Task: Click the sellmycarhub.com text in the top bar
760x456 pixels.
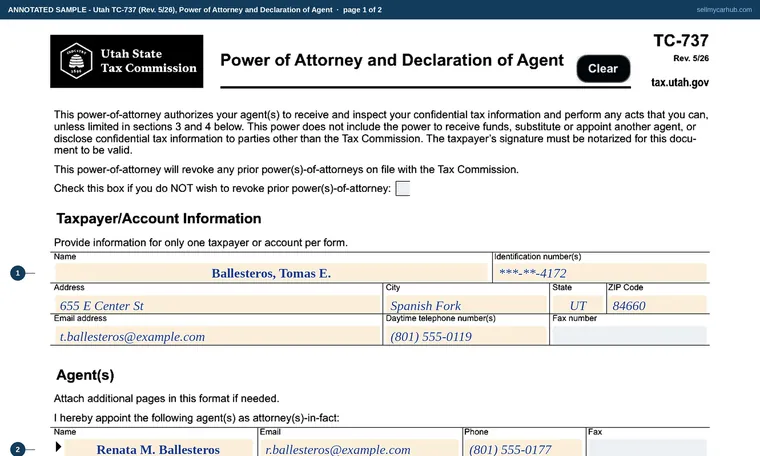Action: point(724,10)
